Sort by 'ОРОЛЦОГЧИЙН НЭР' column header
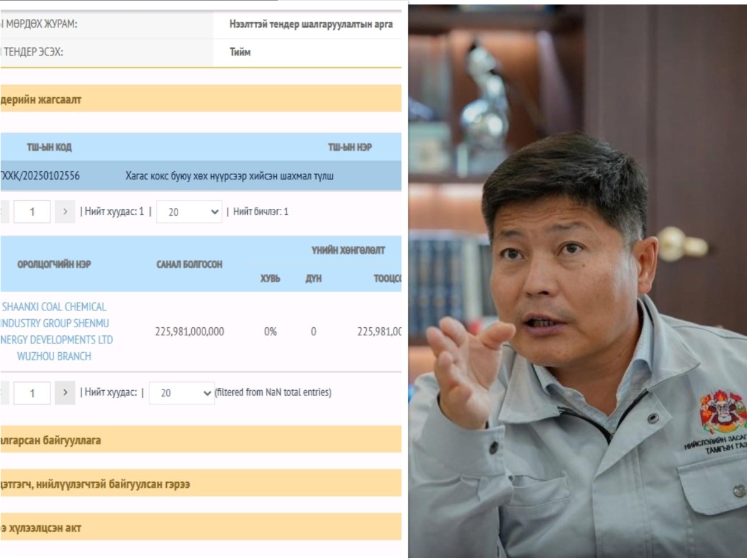The width and height of the screenshot is (747, 560). 54,264
